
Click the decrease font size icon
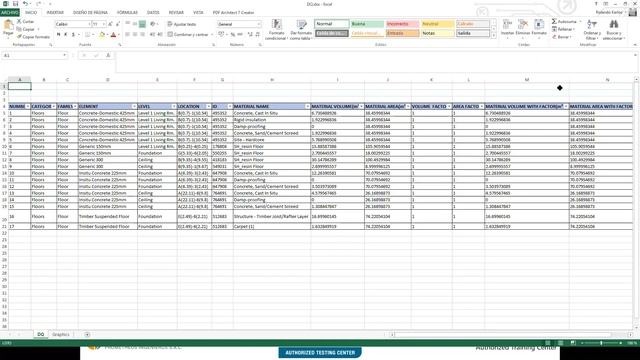click(118, 24)
